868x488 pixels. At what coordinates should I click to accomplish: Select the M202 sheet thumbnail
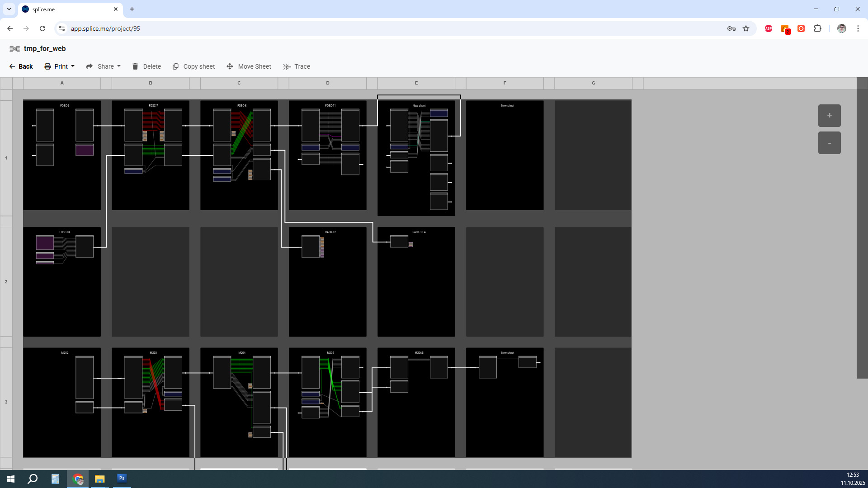(x=62, y=402)
